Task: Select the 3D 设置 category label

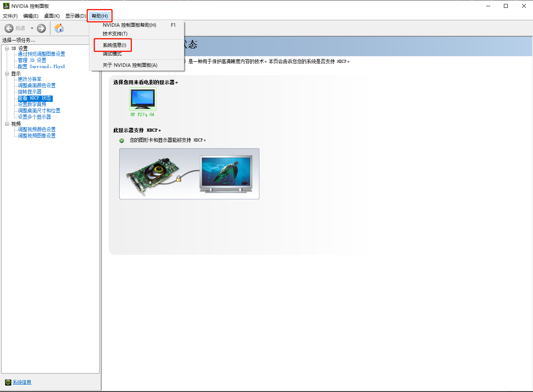Action: click(x=19, y=48)
